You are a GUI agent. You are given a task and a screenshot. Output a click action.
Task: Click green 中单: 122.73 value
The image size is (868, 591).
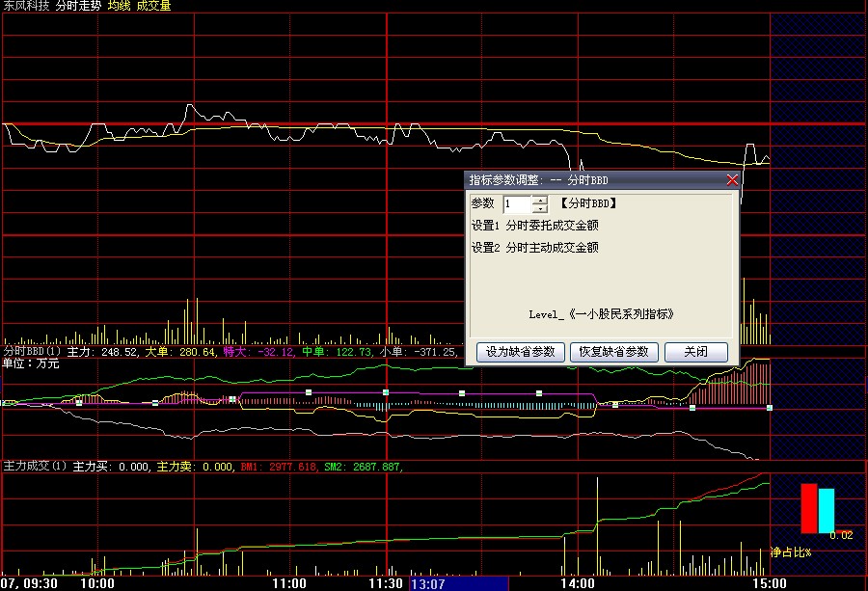pyautogui.click(x=337, y=351)
